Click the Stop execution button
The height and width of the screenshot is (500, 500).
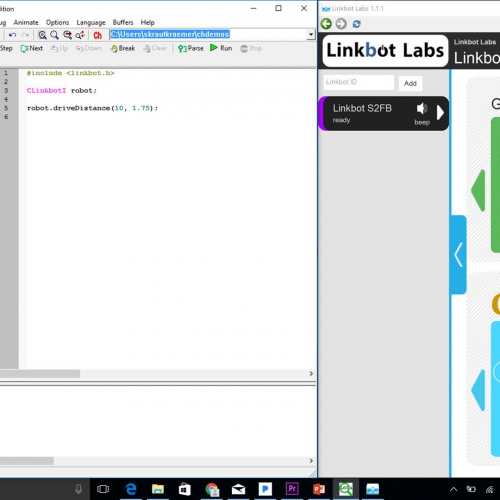[x=251, y=49]
